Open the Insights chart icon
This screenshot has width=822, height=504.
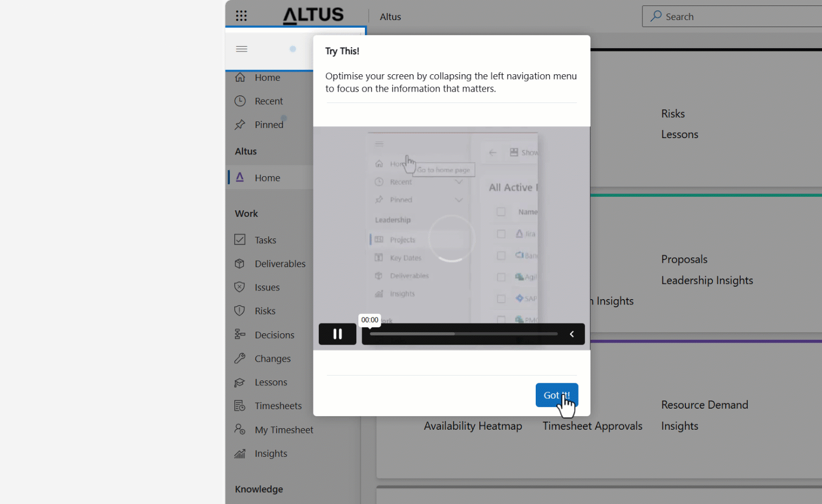point(240,453)
